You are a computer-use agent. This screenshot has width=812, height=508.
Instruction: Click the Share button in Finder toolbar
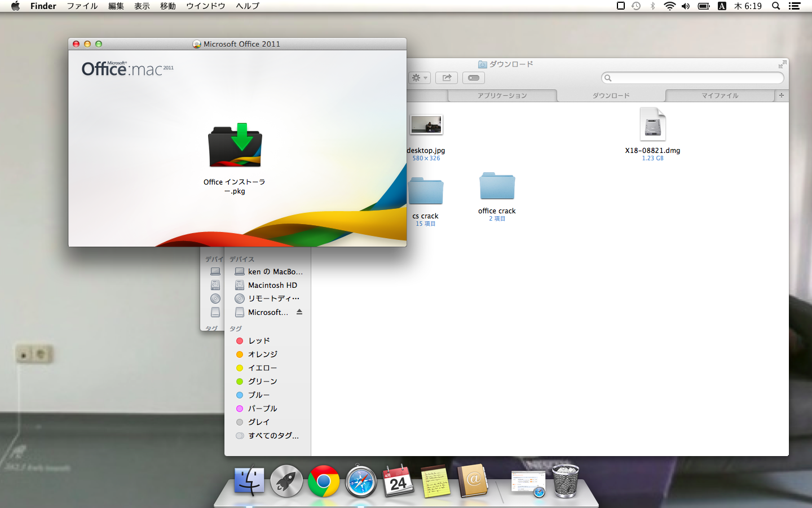click(447, 78)
